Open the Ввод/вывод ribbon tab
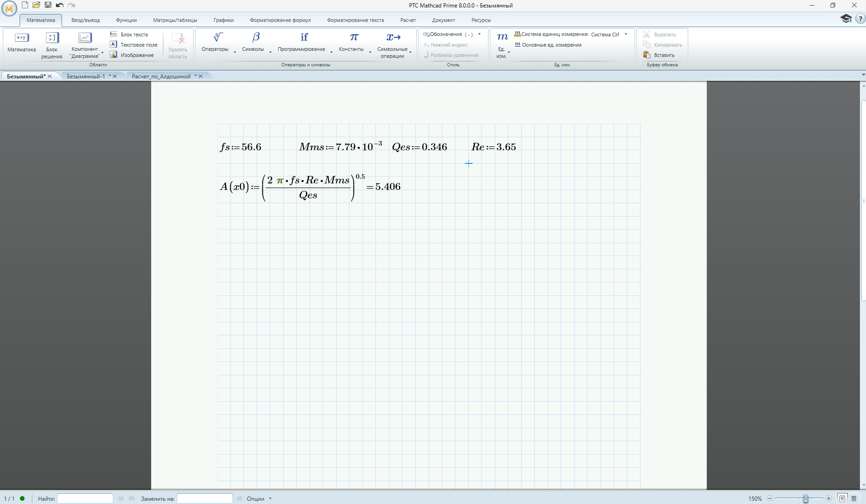866x504 pixels. pos(85,20)
